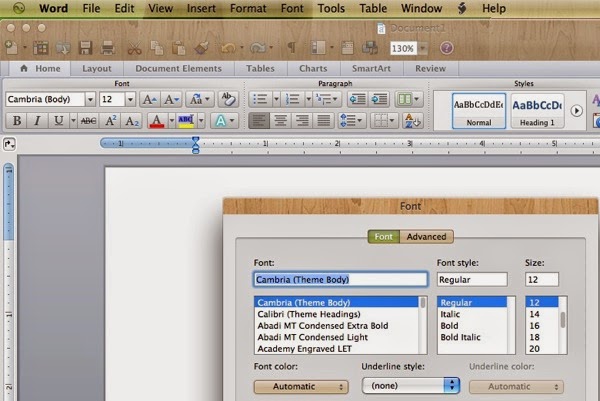Apply the Heading 1 style
Viewport: 600px width, 401px height.
click(x=537, y=109)
